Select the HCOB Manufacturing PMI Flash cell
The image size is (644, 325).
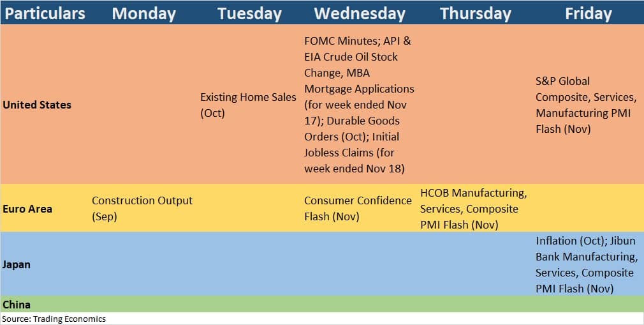pos(473,209)
